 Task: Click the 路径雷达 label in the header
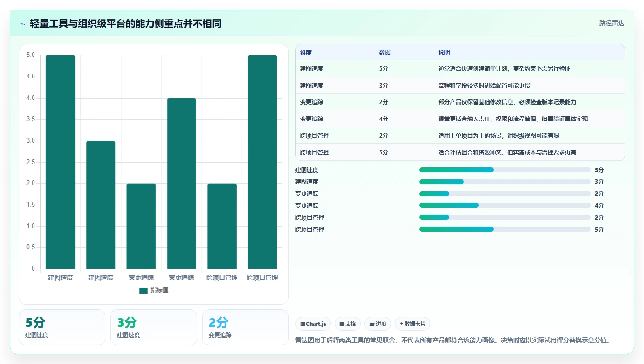point(612,23)
